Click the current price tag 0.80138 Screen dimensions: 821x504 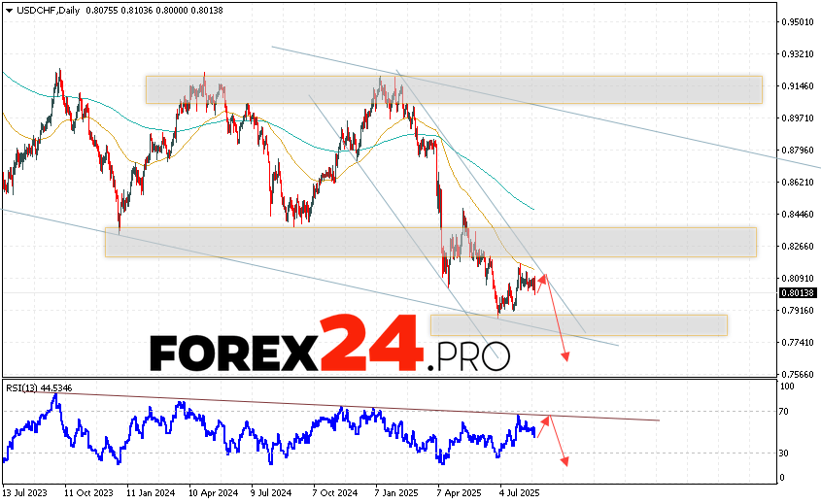click(797, 293)
